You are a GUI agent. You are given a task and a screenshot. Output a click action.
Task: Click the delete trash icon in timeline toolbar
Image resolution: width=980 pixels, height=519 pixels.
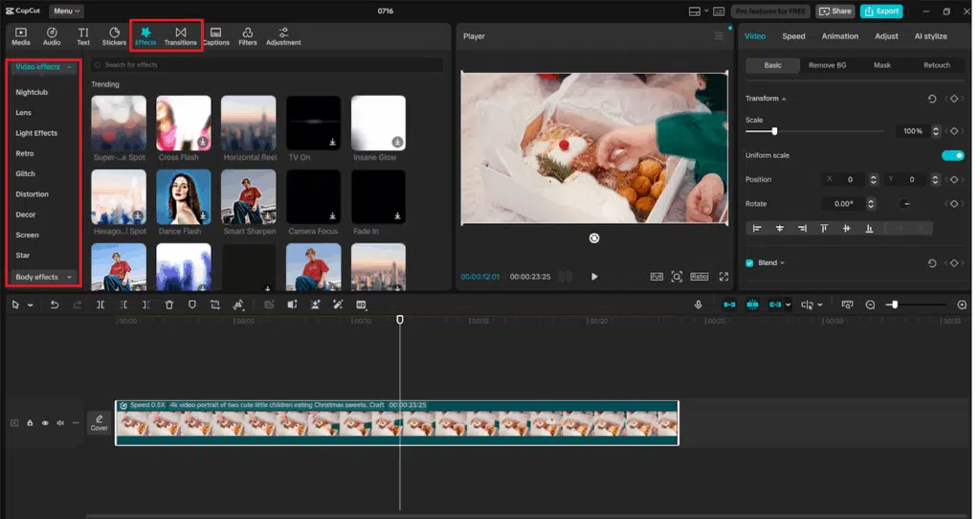tap(168, 305)
